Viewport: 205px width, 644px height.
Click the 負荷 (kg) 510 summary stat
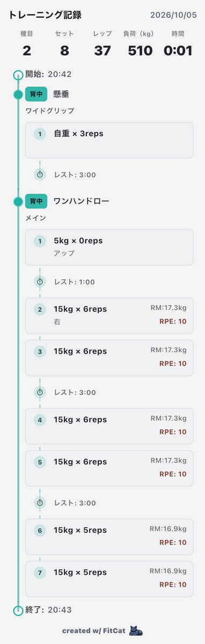(141, 45)
